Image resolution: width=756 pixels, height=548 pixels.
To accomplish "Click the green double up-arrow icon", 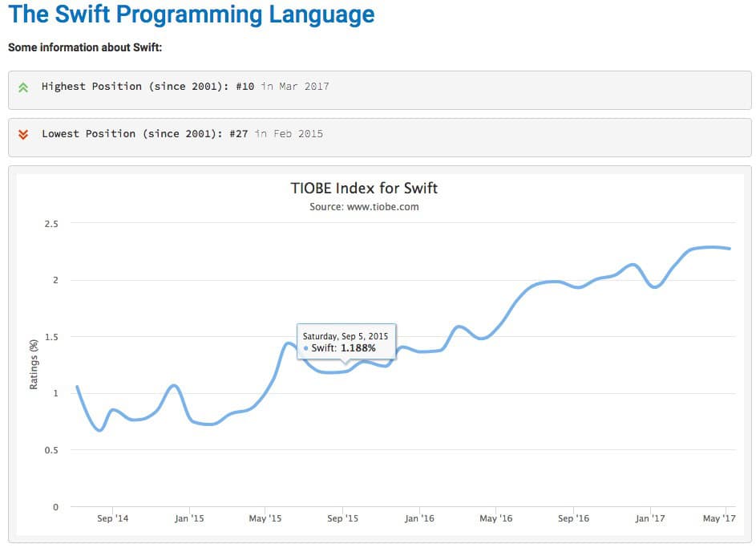I will coord(23,87).
